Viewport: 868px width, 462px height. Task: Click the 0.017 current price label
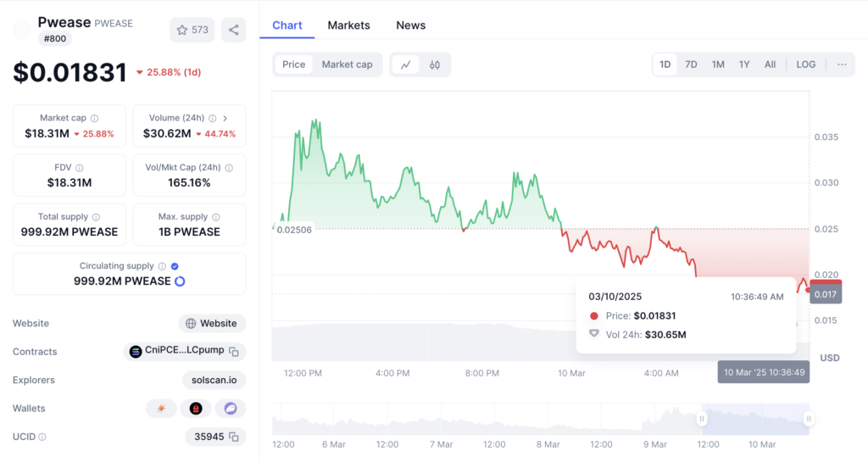[826, 294]
